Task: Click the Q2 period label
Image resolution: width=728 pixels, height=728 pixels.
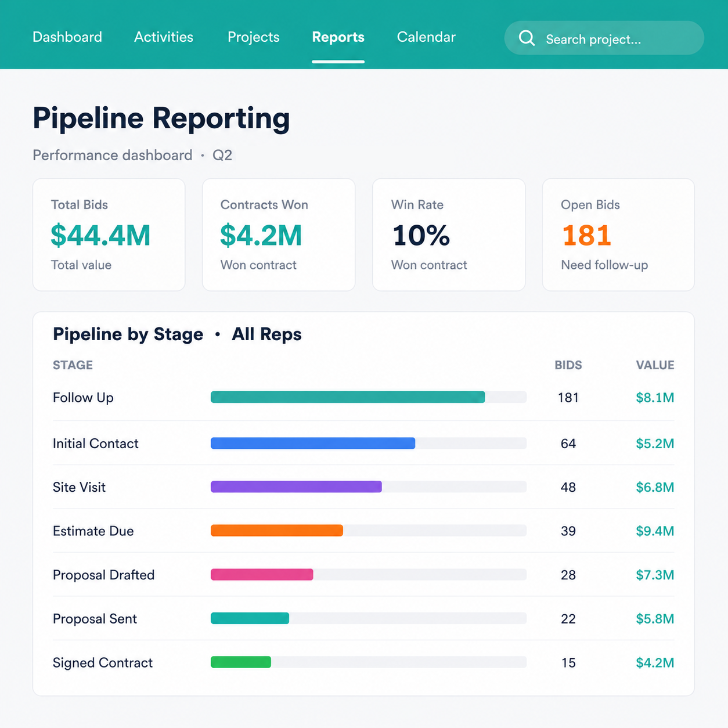Action: pos(222,155)
